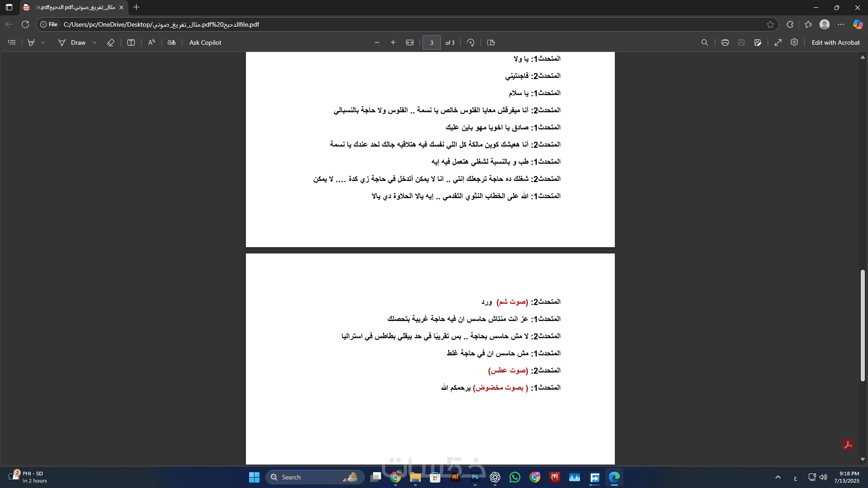
Task: Expand the Draw options dropdown
Action: (94, 42)
